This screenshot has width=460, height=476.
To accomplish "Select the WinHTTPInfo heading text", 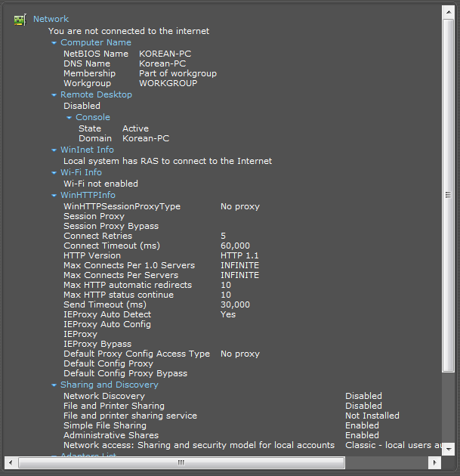I will coord(88,195).
